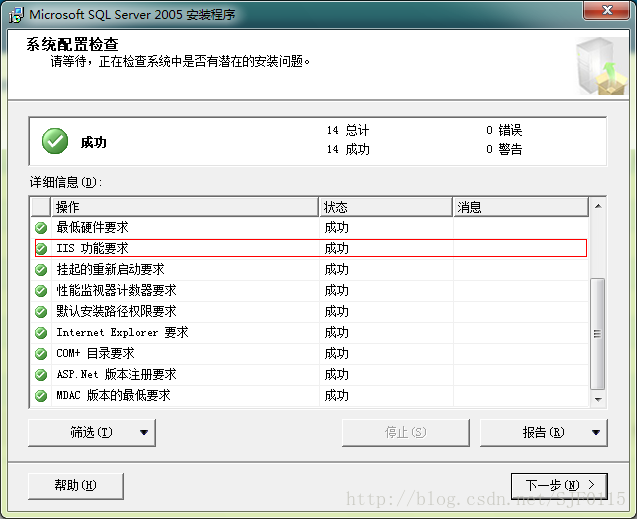Image resolution: width=637 pixels, height=519 pixels.
Task: Select the 挂起的重新启动要求 row
Action: (x=311, y=270)
